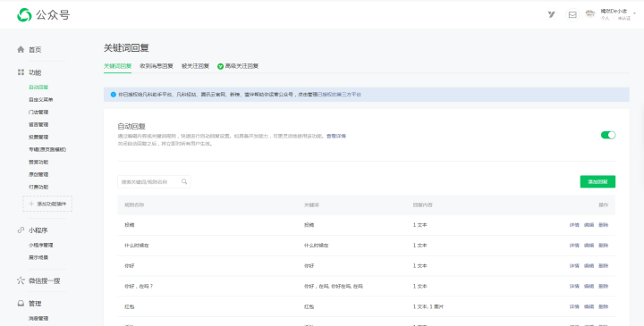Open the mail envelope icon in header
Viewport: 644px width, 326px height.
click(x=572, y=15)
